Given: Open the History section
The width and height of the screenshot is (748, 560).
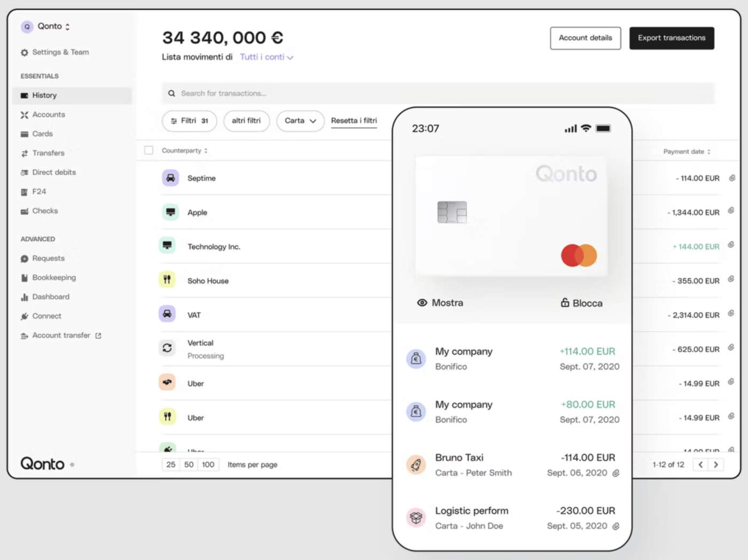Looking at the screenshot, I should tap(72, 96).
